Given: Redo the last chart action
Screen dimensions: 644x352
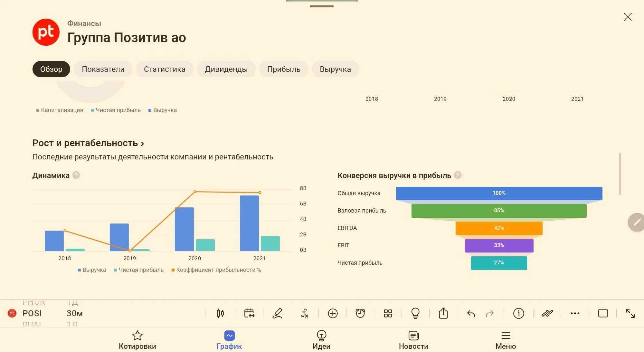Looking at the screenshot, I should pos(490,313).
